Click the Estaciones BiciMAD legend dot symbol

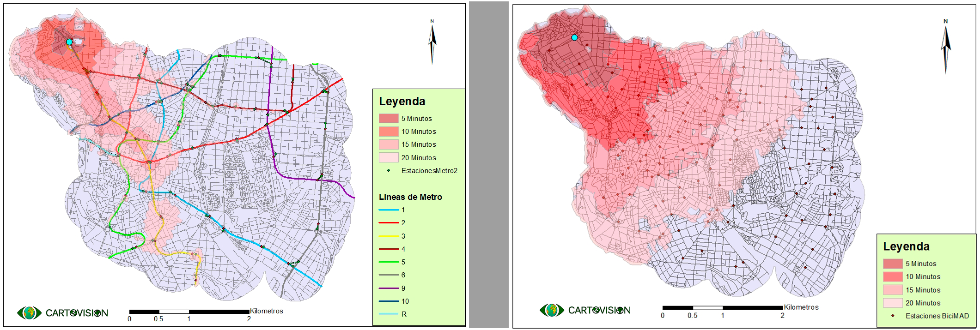coord(893,316)
